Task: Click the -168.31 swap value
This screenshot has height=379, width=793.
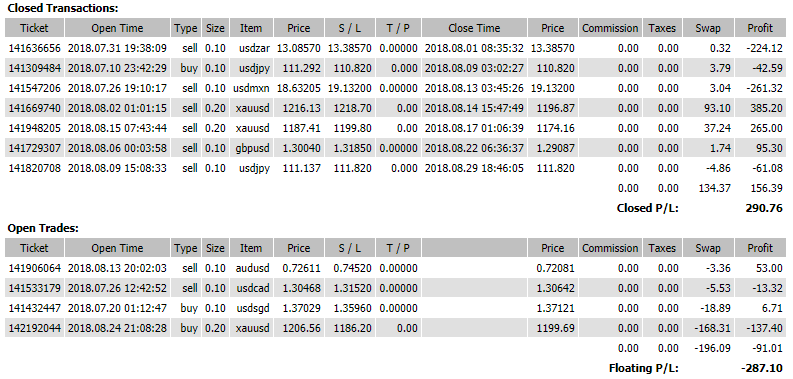Action: [712, 328]
